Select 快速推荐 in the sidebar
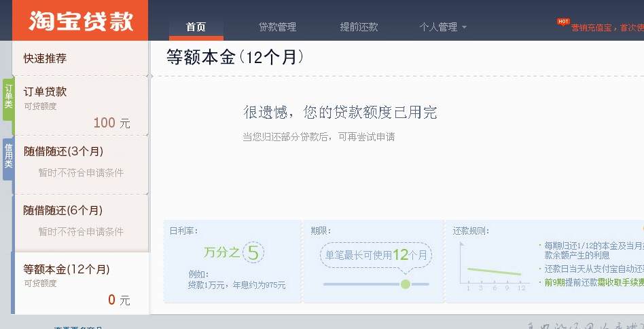 point(80,58)
